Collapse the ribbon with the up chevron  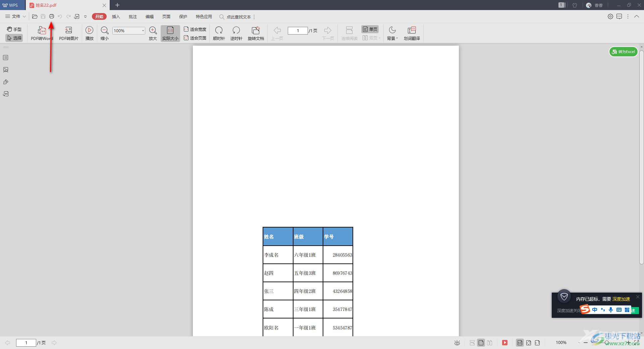(x=637, y=16)
